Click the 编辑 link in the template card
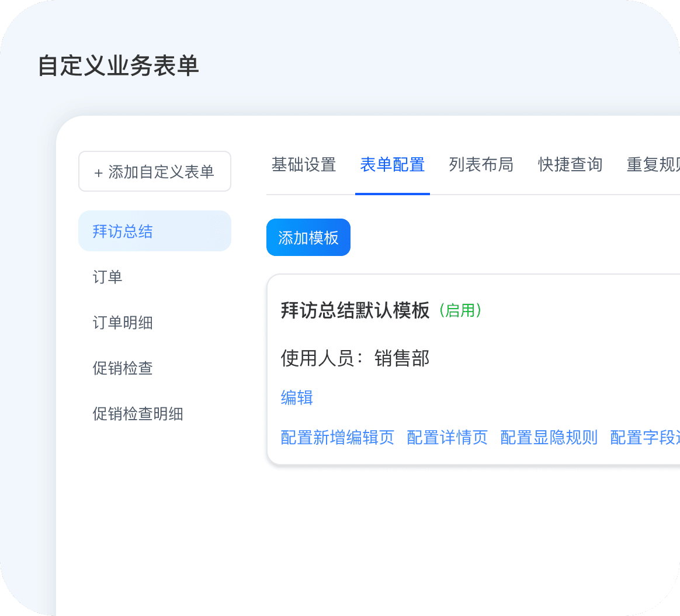This screenshot has width=680, height=616. point(297,398)
